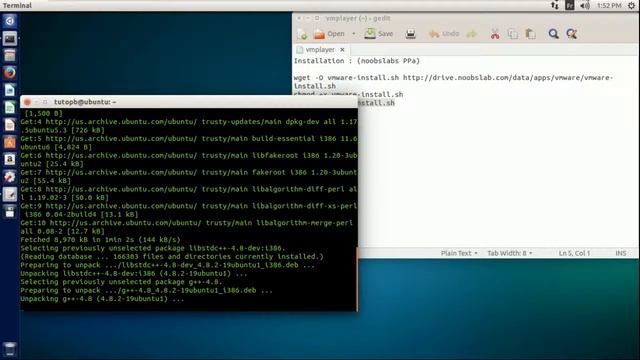
Task: Launch Firefox from the launcher
Action: coord(10,73)
